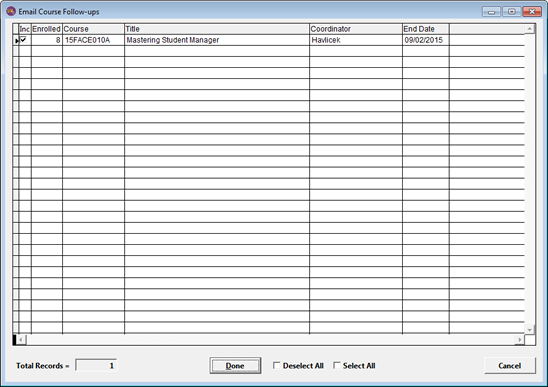Toggle the Inc checkbox for course 15FACE010A

(23, 40)
